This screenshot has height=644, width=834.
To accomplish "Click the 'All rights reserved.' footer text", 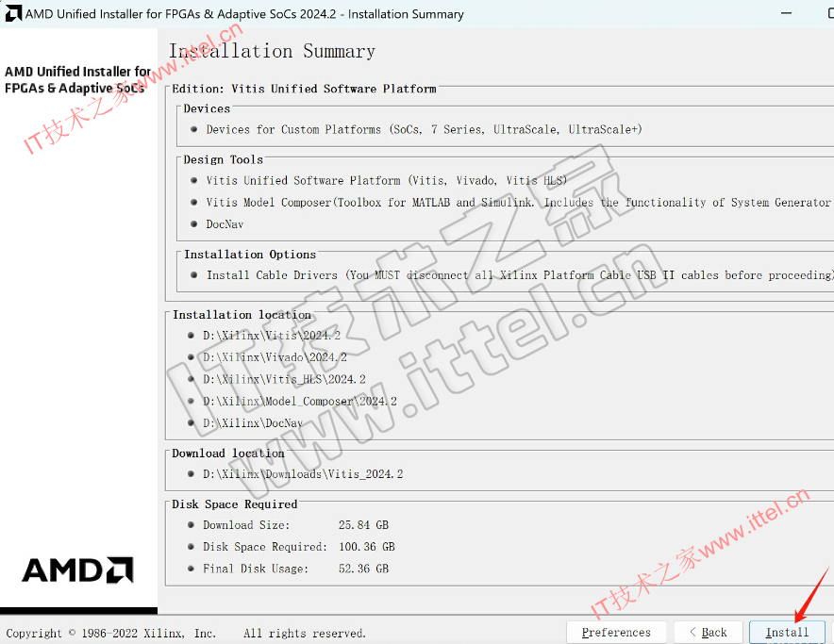I will pyautogui.click(x=305, y=634).
